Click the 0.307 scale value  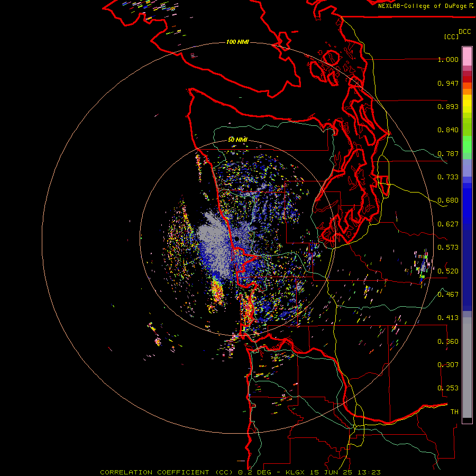coord(448,365)
